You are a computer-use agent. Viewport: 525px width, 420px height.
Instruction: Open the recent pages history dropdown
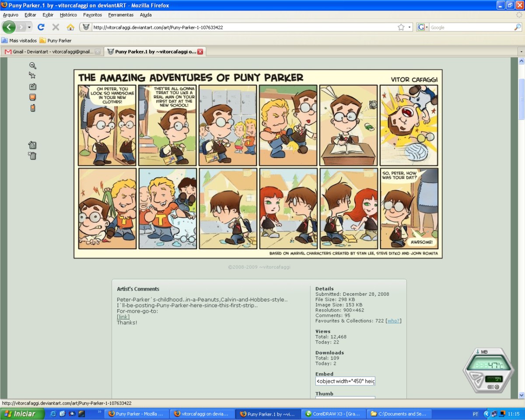(x=29, y=27)
